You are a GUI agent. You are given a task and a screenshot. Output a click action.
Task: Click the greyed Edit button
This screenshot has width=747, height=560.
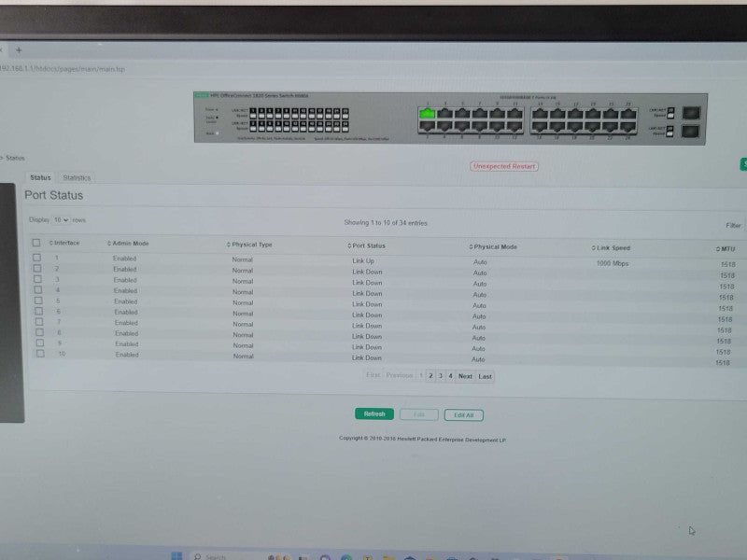pos(418,414)
